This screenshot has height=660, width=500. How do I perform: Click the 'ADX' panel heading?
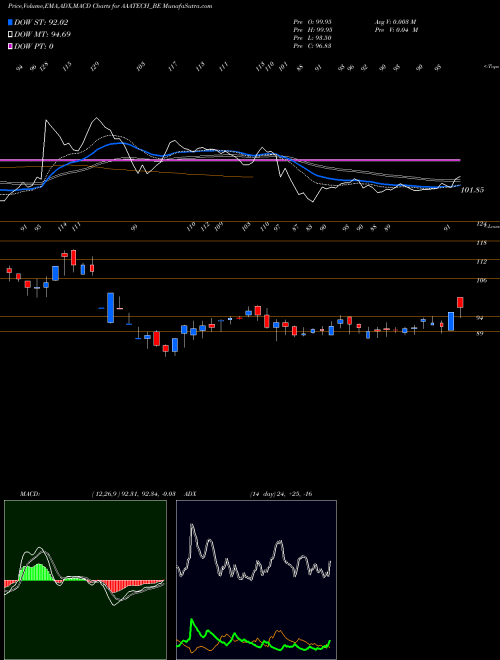(x=191, y=494)
